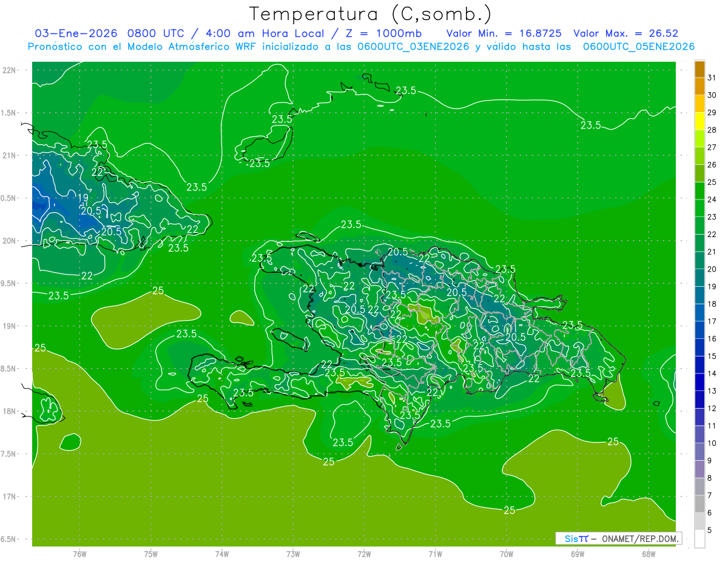
Task: Click the "73W" longitude axis label
Action: tap(293, 555)
